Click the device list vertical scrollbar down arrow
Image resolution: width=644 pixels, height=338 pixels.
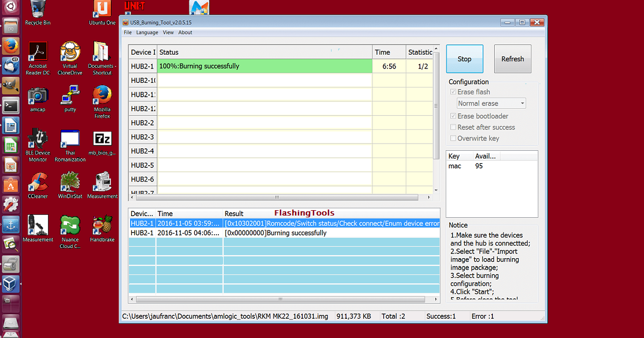click(436, 190)
